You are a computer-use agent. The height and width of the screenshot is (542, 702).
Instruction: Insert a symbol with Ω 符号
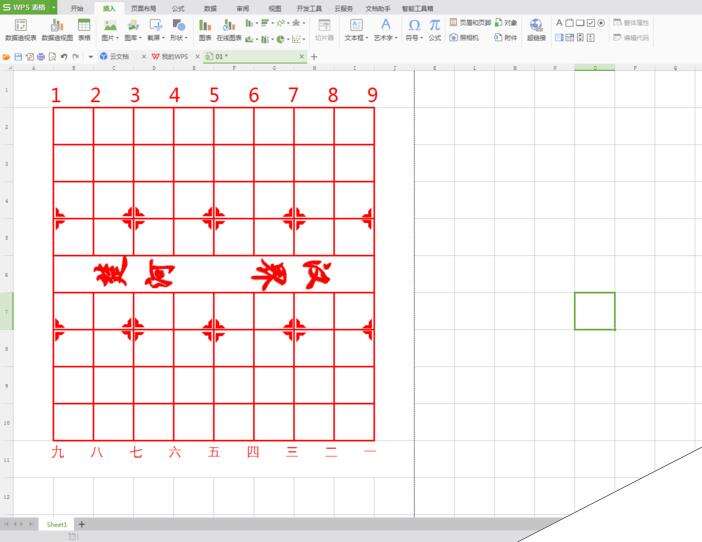coord(414,30)
